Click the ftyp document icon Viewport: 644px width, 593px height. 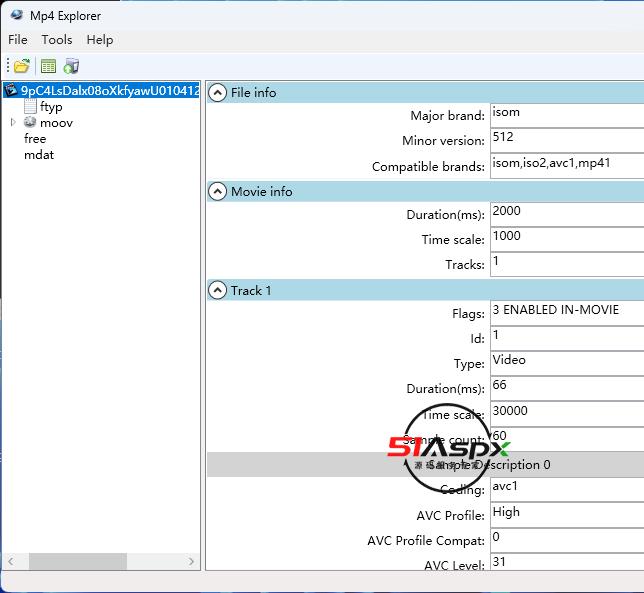coord(30,106)
